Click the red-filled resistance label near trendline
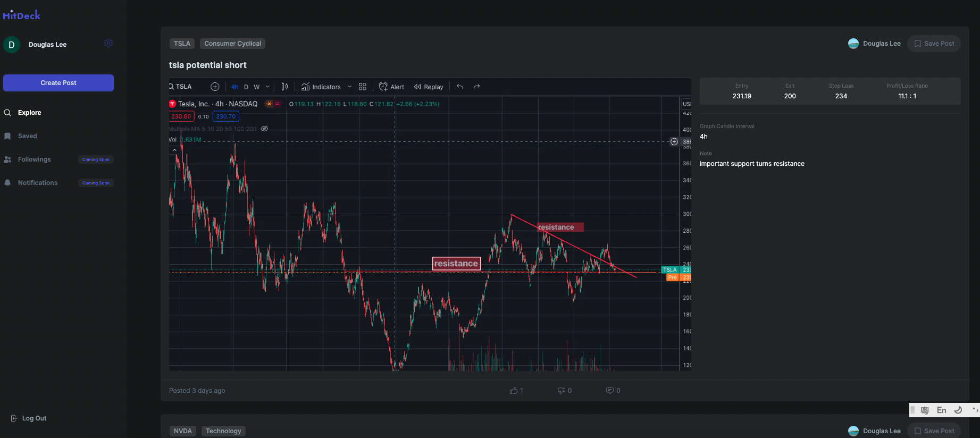 560,227
